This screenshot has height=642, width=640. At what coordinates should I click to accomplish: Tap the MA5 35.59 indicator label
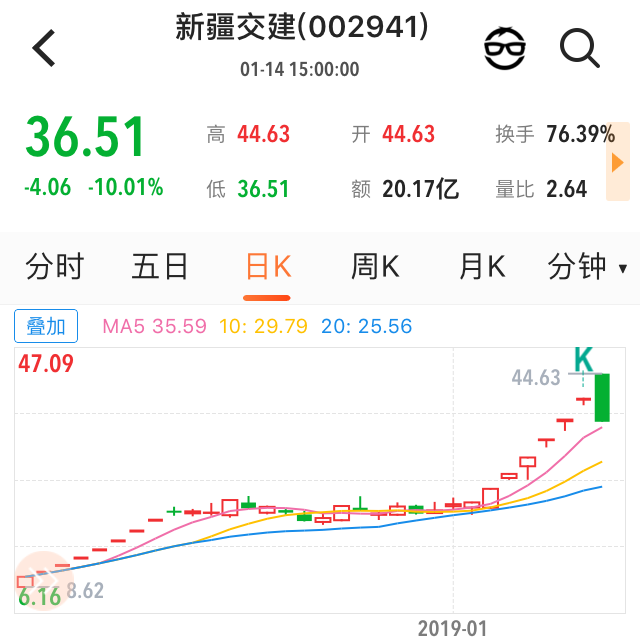(x=154, y=326)
